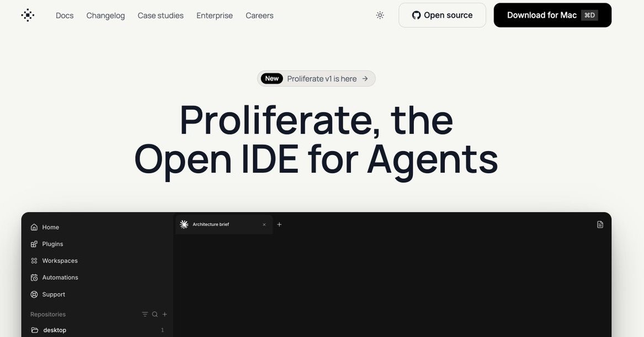Go to the Changelog page
This screenshot has height=337, width=644.
105,15
